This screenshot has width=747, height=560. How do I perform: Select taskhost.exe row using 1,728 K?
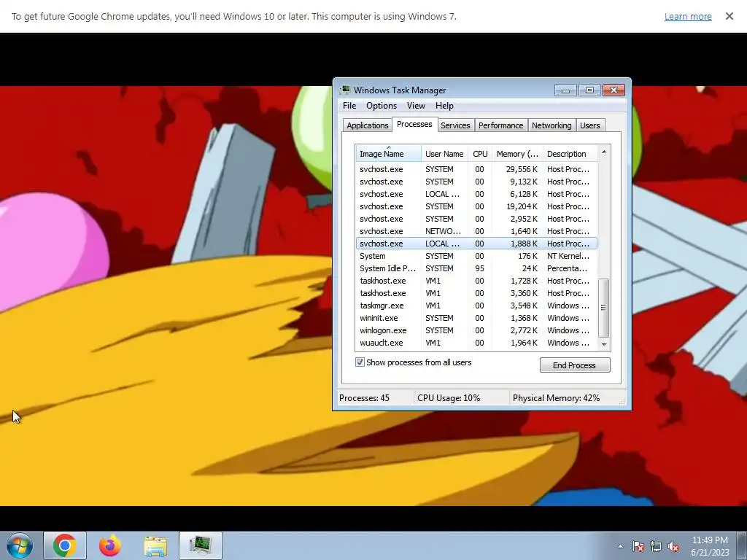(x=476, y=281)
